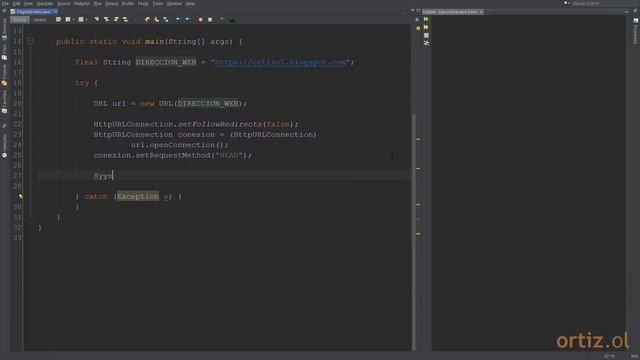Open the Tools menu
Viewport: 640px width, 360px height.
coord(158,4)
